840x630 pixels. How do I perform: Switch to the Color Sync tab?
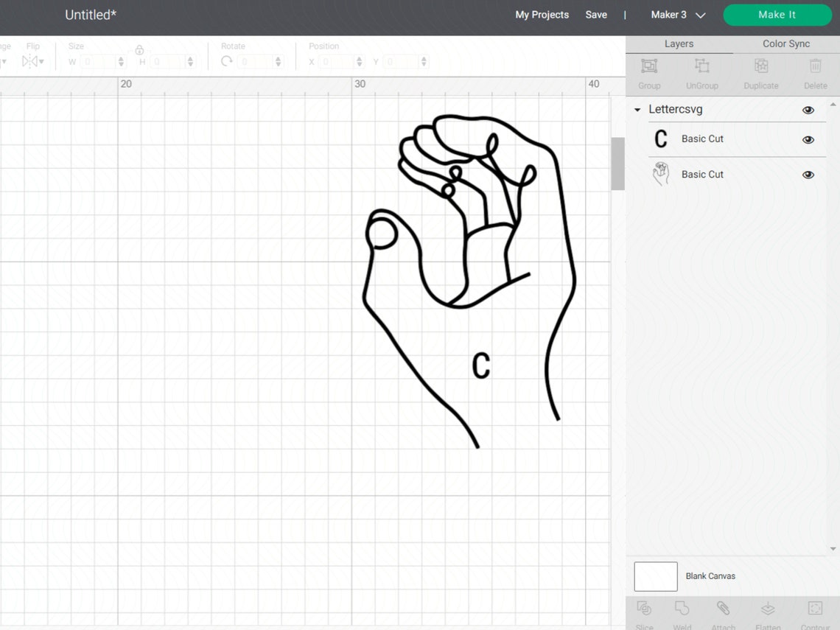coord(785,43)
